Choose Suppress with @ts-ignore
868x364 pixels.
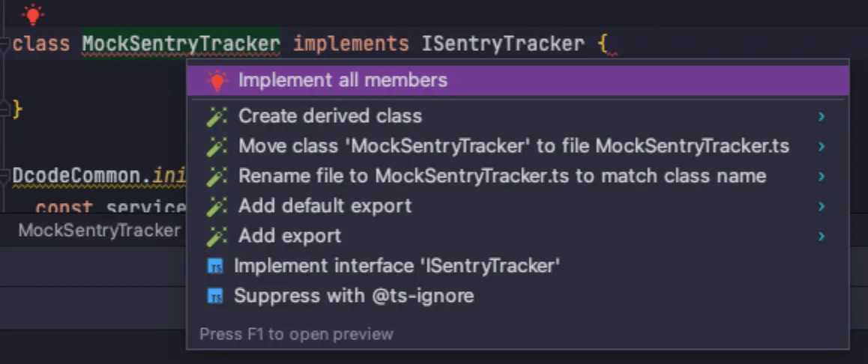pos(353,296)
